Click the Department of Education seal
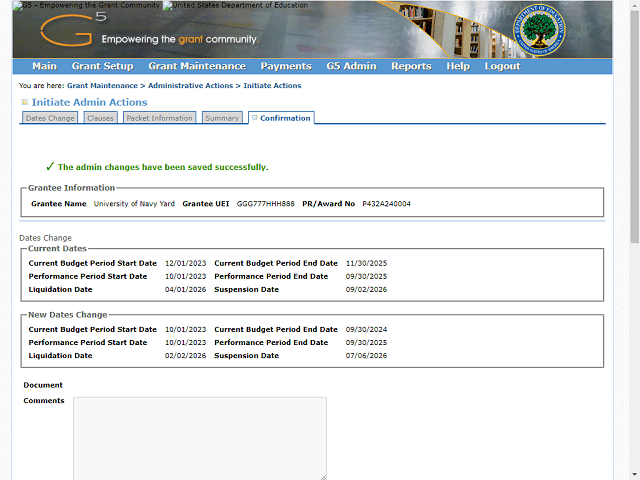Viewport: 640px width, 480px height. 541,32
